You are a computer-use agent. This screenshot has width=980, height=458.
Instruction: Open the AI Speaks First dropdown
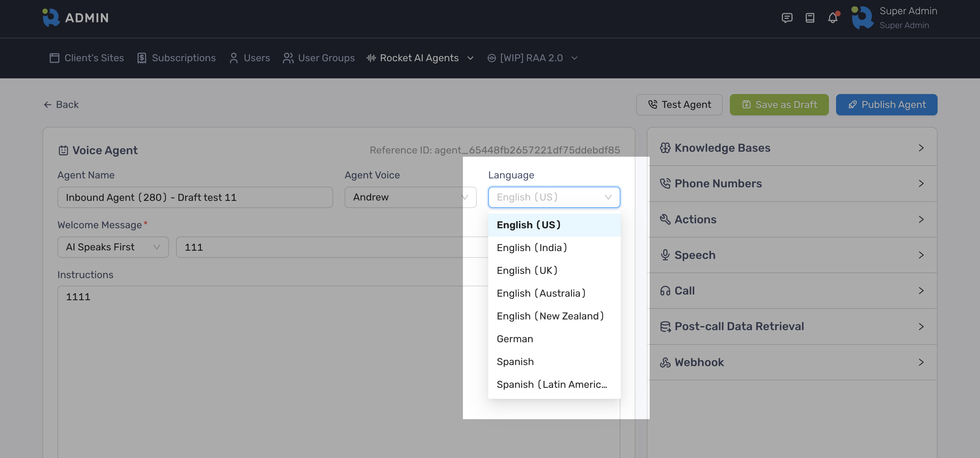pos(113,247)
